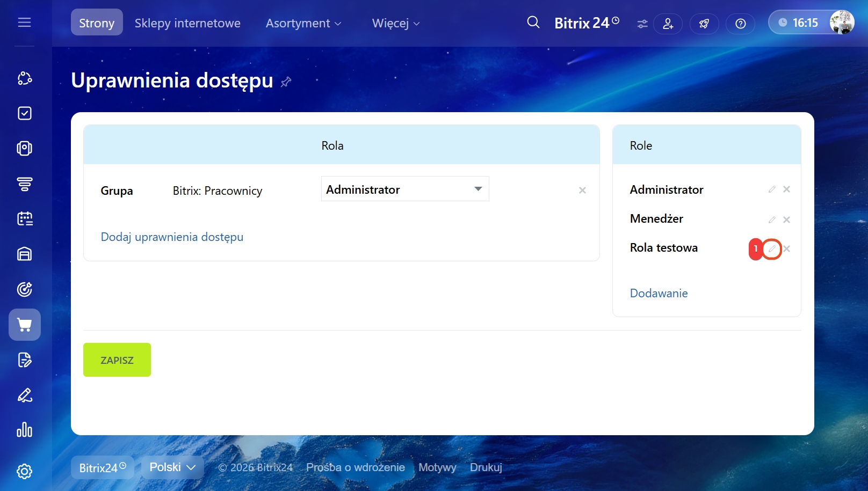Screen dimensions: 868x491
Task: Open the shopping cart section in the sidebar
Action: pyautogui.click(x=25, y=325)
